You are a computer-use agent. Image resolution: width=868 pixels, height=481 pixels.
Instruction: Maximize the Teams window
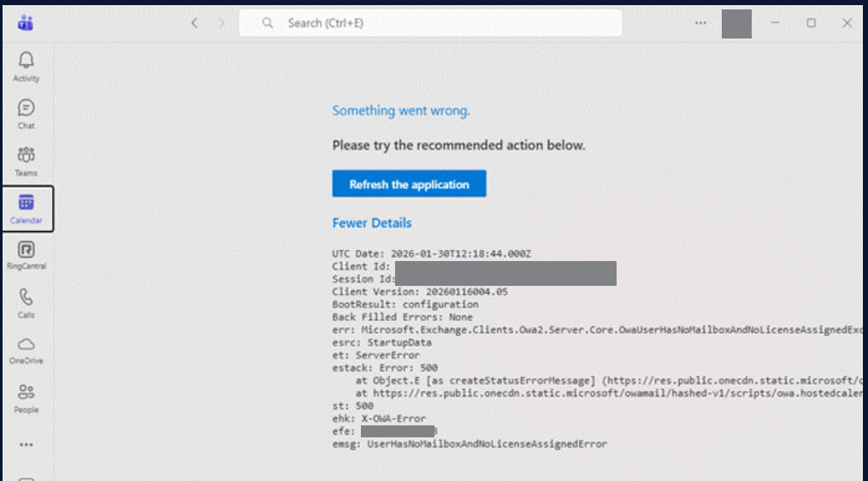coord(811,23)
